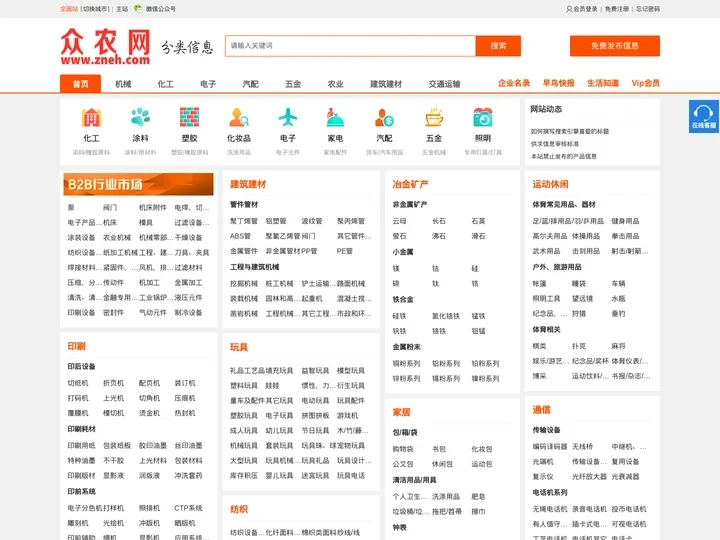Open the 照明 camera category icon
The image size is (720, 540).
click(x=483, y=118)
